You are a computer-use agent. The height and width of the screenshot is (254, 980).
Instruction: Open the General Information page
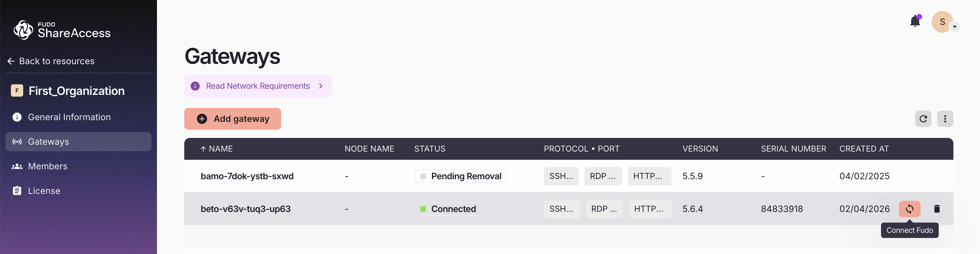point(69,117)
